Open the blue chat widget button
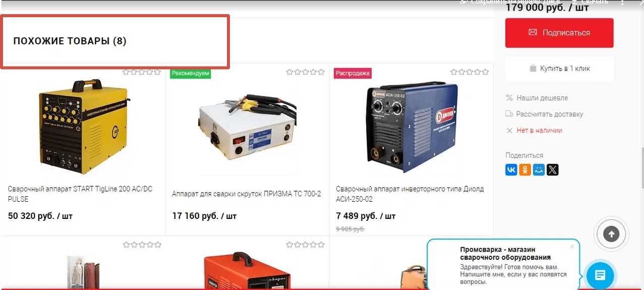 tap(600, 275)
